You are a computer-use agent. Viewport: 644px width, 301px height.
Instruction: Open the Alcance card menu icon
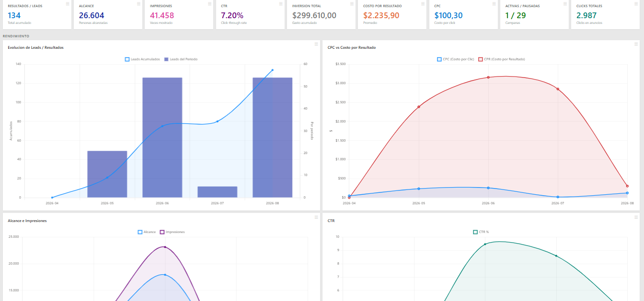tap(138, 3)
